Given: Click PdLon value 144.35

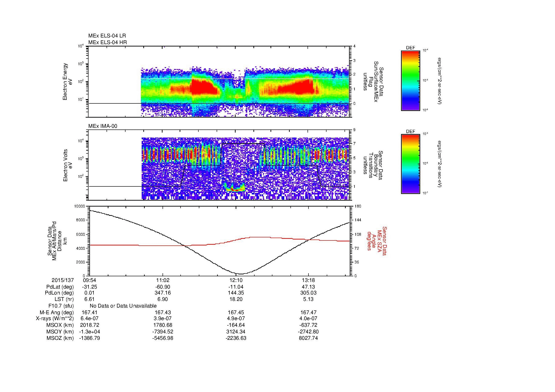Looking at the screenshot, I should click(236, 293).
